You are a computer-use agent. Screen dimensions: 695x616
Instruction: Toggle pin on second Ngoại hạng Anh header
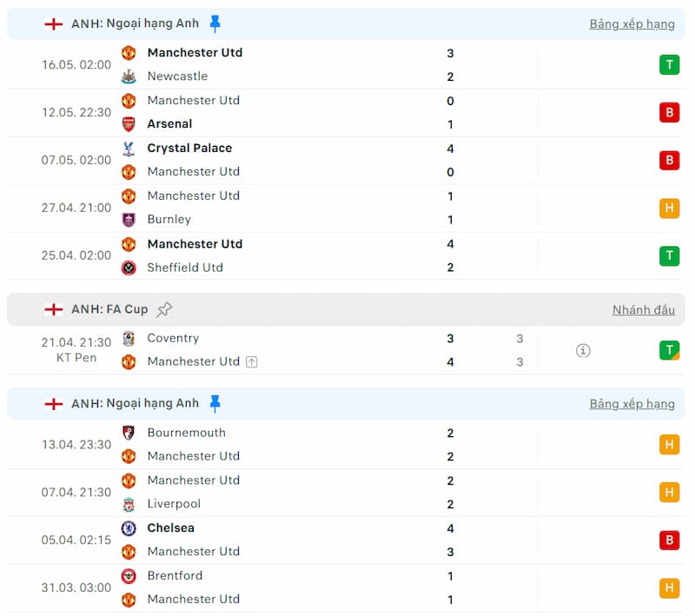[215, 403]
